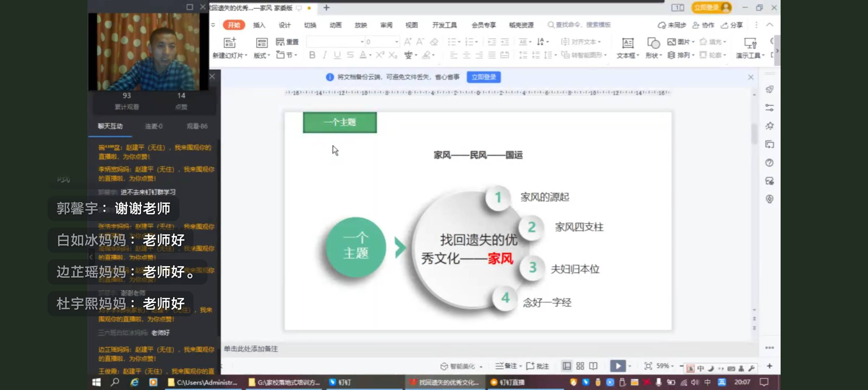Select the 连麦·0 tab in chat panel
868x390 pixels.
coord(153,126)
